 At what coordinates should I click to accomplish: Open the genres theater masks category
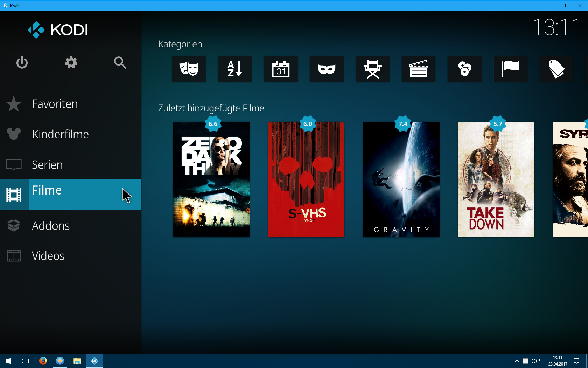189,69
